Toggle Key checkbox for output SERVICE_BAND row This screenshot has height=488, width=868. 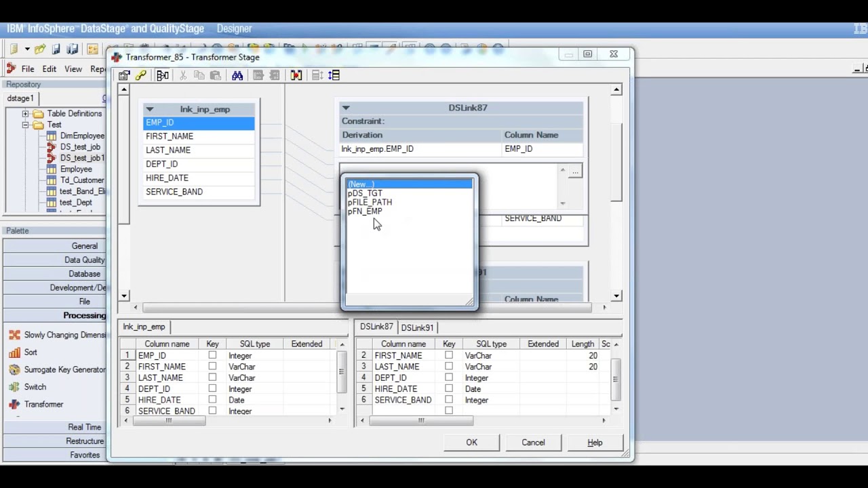point(449,400)
